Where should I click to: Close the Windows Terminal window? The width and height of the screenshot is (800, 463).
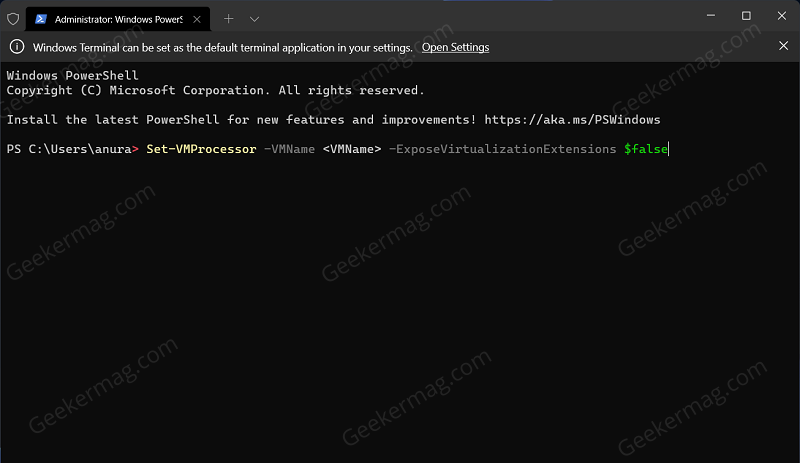(x=782, y=16)
